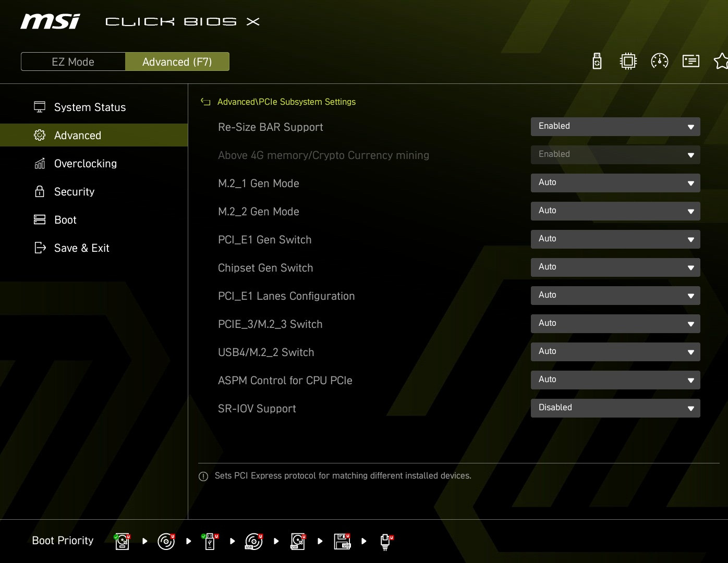Click the info icon beside help text

[203, 476]
